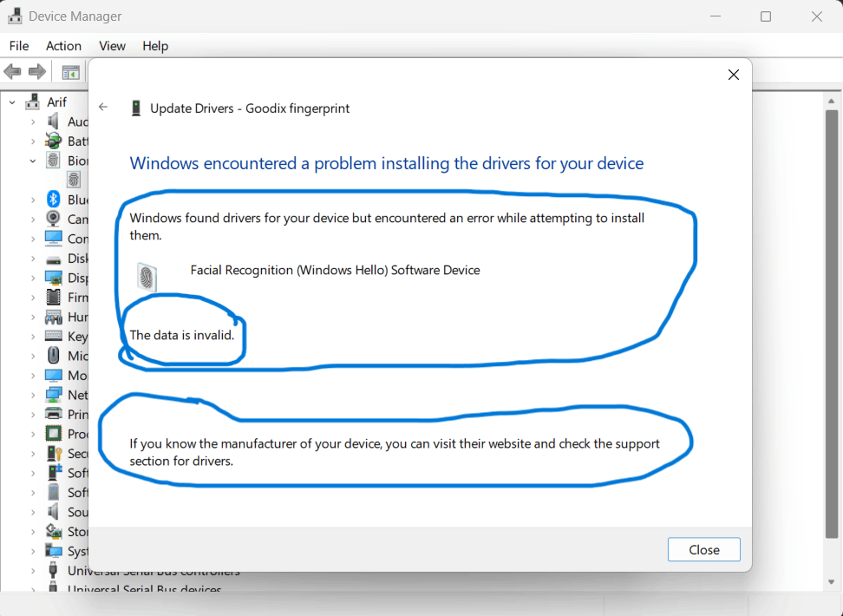This screenshot has width=843, height=616.
Task: Select the fingerprint child device under Biometric
Action: click(74, 180)
